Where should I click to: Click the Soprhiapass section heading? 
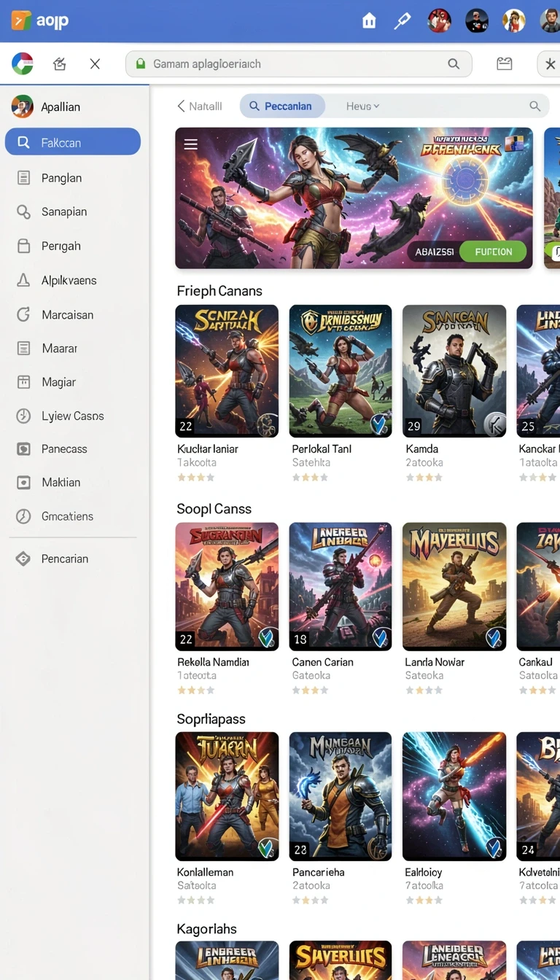(x=211, y=719)
